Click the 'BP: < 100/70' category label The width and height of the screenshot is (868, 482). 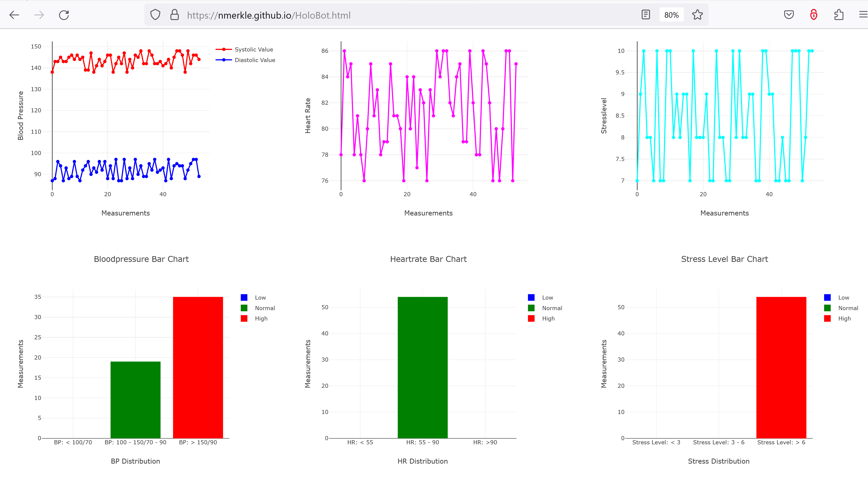(x=73, y=442)
